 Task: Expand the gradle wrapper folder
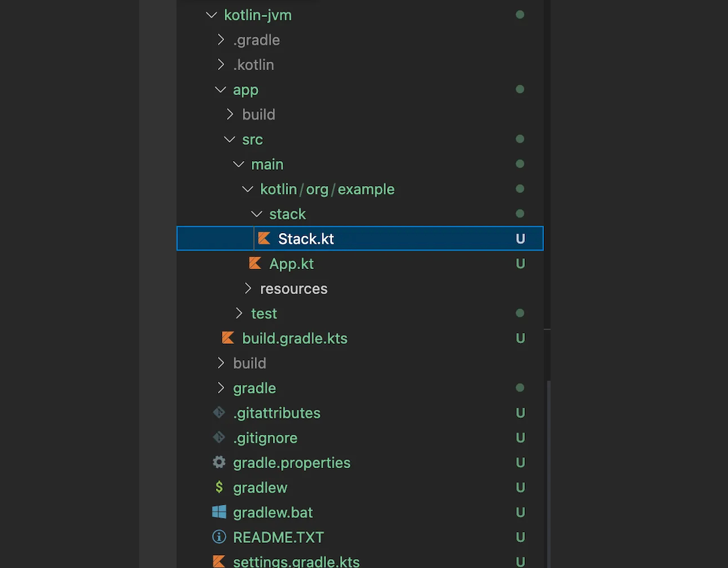[221, 388]
